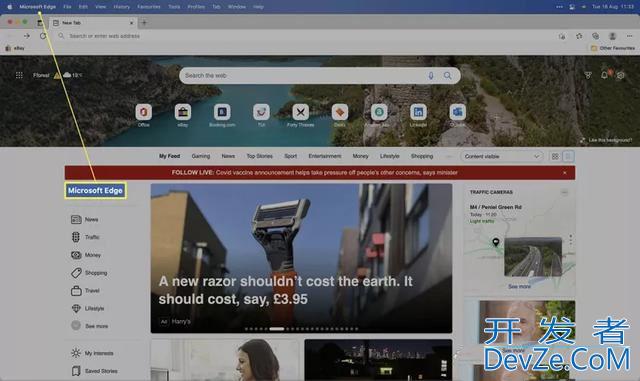Image resolution: width=640 pixels, height=381 pixels.
Task: Open the TUI quick link tile
Action: (261, 112)
